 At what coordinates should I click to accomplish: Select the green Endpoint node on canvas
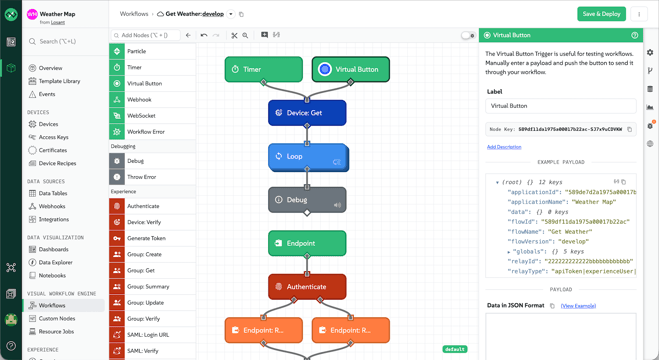click(307, 243)
